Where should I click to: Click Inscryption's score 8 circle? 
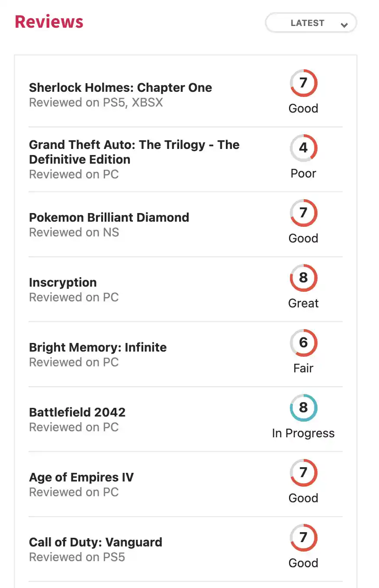[303, 278]
